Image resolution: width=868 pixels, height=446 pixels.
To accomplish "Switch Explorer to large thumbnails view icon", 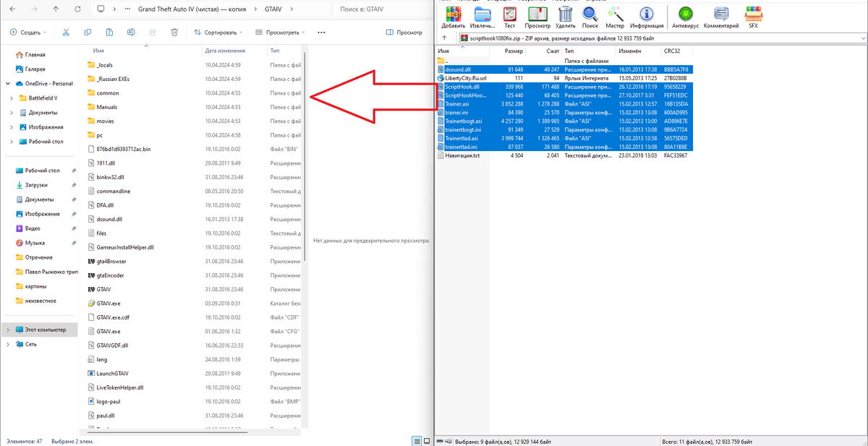I will 427,440.
